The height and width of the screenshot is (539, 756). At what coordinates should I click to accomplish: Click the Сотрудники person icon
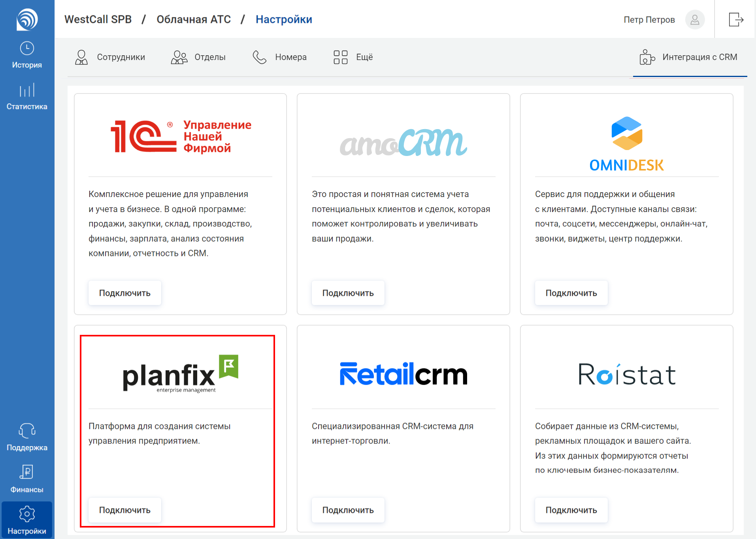tap(81, 57)
